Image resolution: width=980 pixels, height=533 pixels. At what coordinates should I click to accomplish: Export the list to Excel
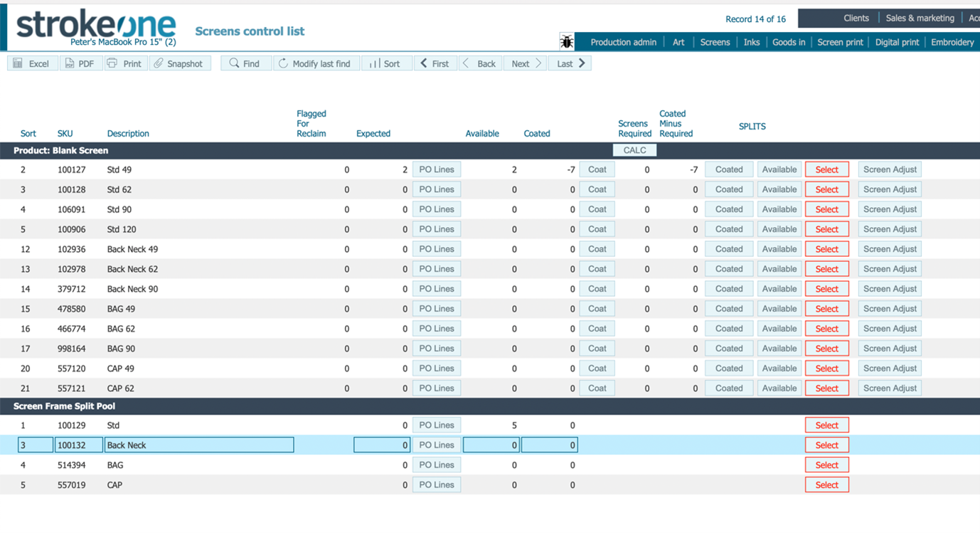point(32,63)
